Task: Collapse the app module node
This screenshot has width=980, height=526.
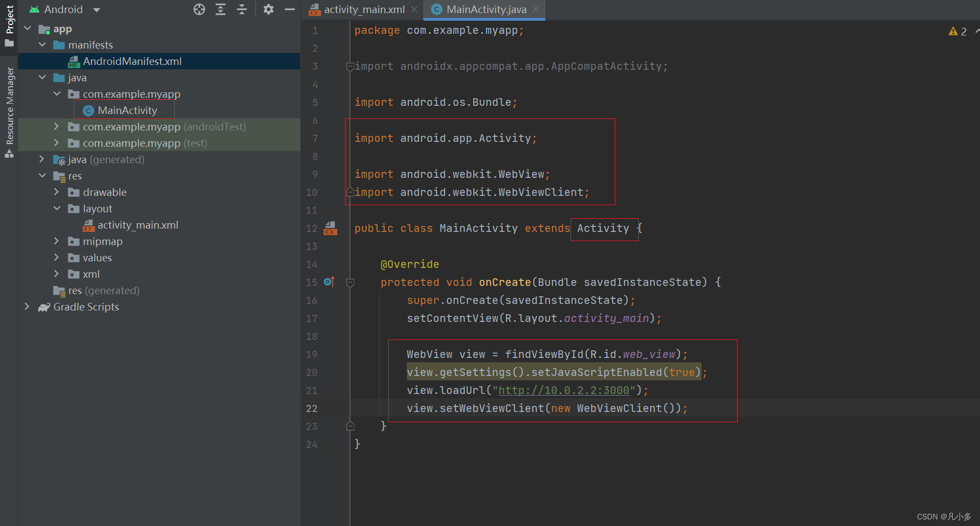Action: [x=27, y=28]
